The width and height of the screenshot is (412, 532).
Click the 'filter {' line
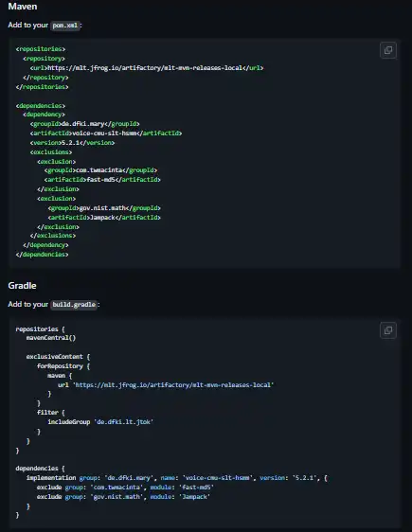click(x=51, y=413)
